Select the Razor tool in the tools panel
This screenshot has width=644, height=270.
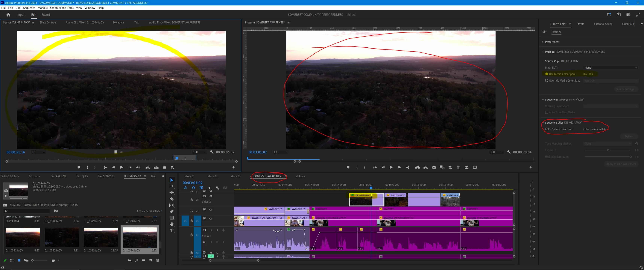click(x=171, y=199)
